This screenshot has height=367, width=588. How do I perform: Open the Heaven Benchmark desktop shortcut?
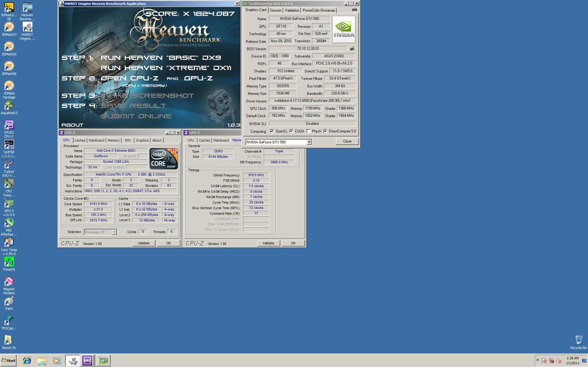point(27,11)
